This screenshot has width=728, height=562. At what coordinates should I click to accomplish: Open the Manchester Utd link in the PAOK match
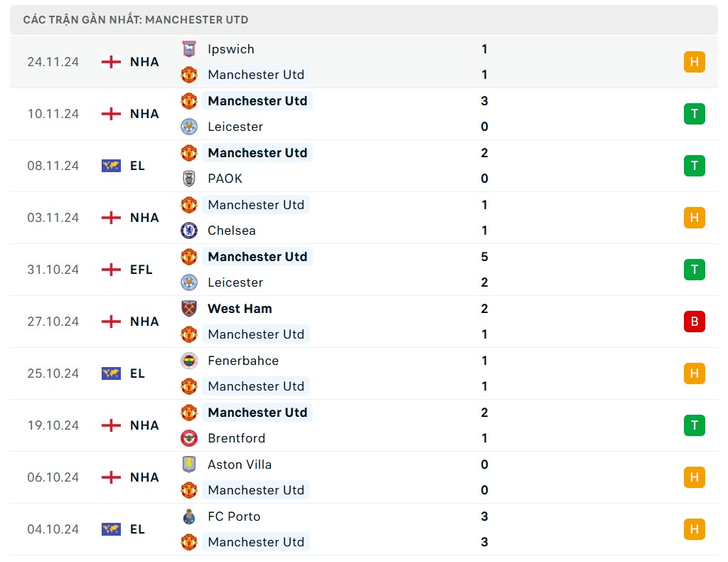point(257,152)
